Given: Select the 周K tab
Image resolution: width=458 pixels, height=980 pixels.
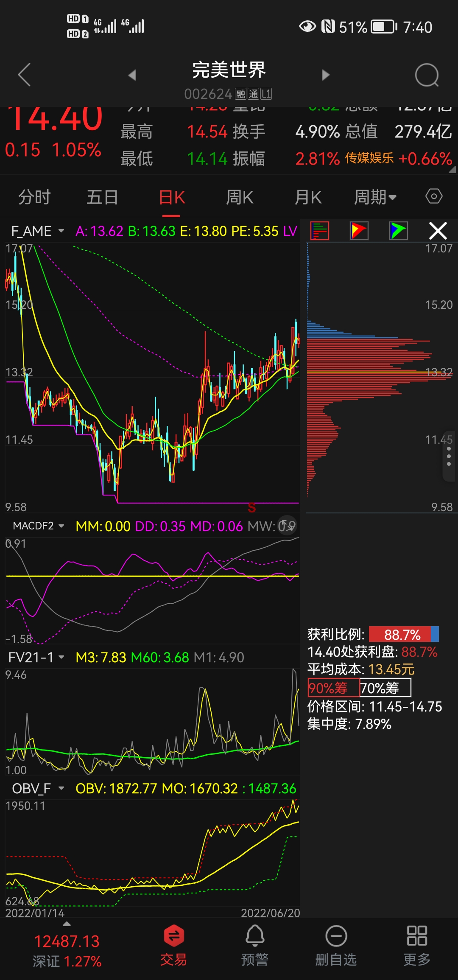Looking at the screenshot, I should [x=240, y=197].
